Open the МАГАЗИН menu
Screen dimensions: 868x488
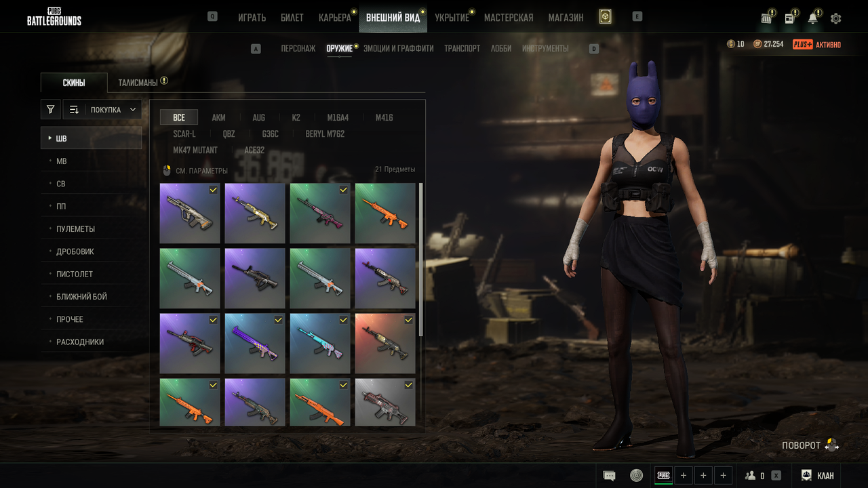click(566, 18)
